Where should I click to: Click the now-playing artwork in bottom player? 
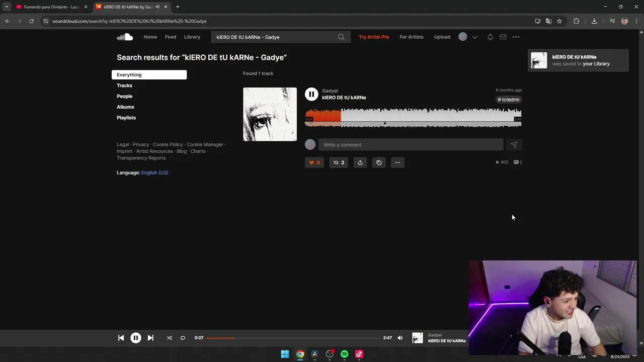coord(418,338)
